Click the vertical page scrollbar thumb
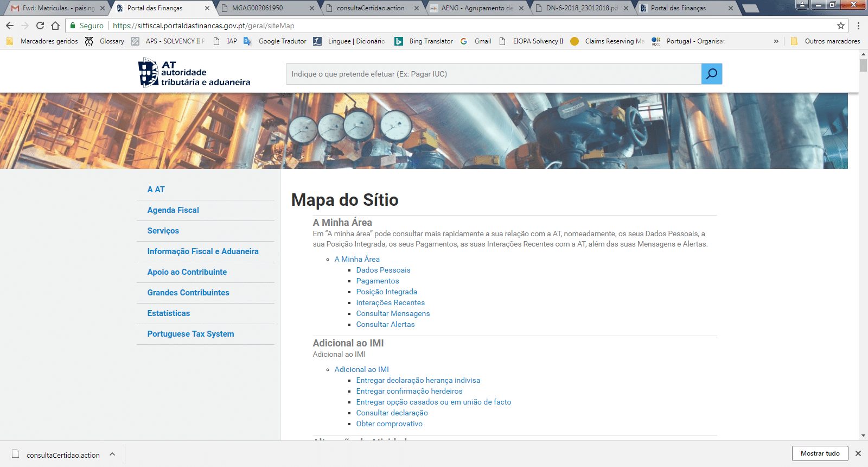This screenshot has height=467, width=868. coord(863,65)
